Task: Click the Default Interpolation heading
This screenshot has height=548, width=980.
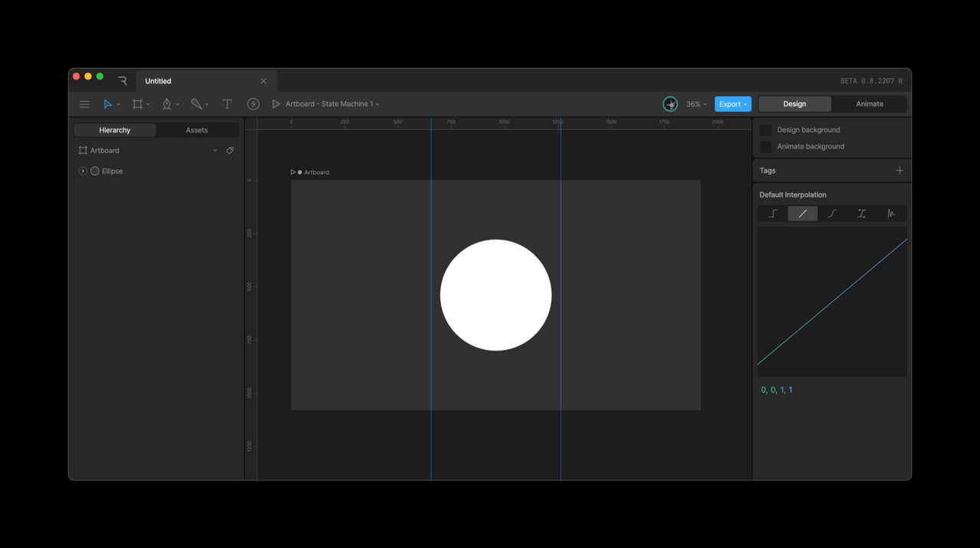Action: pos(793,195)
